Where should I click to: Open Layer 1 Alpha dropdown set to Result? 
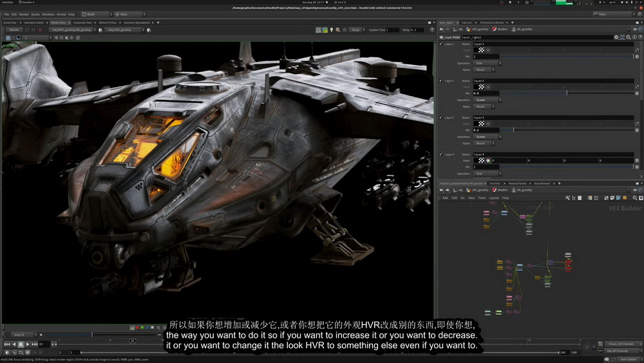[484, 70]
